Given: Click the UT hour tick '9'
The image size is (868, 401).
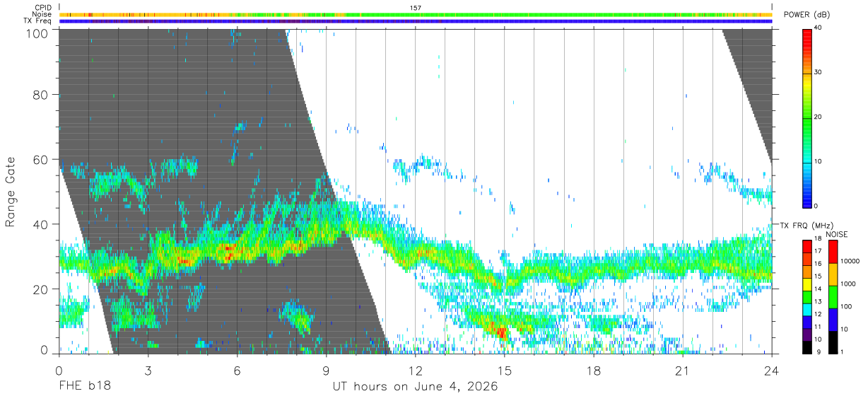Looking at the screenshot, I should (327, 371).
